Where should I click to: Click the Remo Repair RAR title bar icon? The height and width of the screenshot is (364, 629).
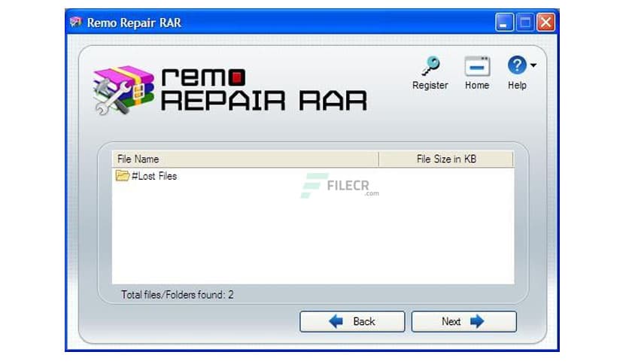click(75, 22)
